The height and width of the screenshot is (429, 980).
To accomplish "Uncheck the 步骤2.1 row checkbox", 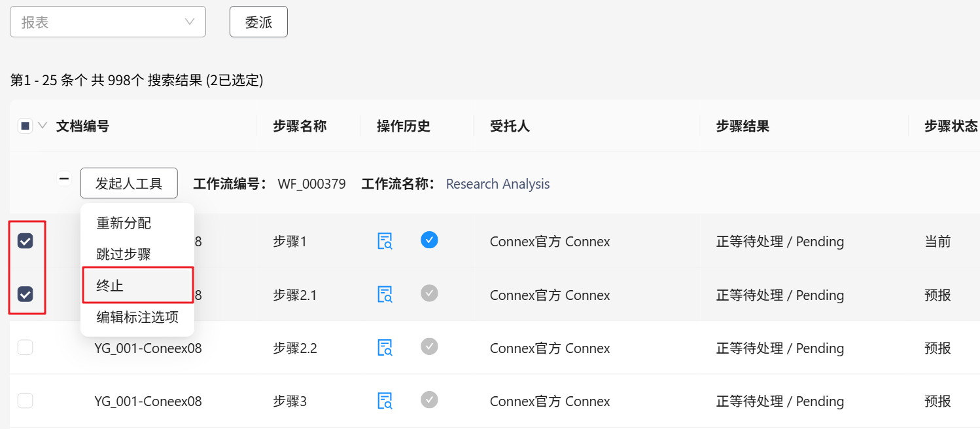I will click(x=26, y=295).
